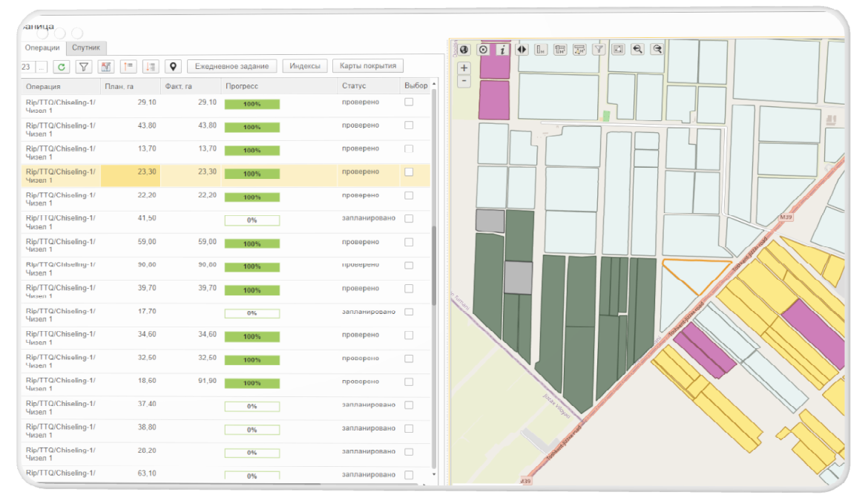Select the ruler distance measure tool

click(x=541, y=50)
